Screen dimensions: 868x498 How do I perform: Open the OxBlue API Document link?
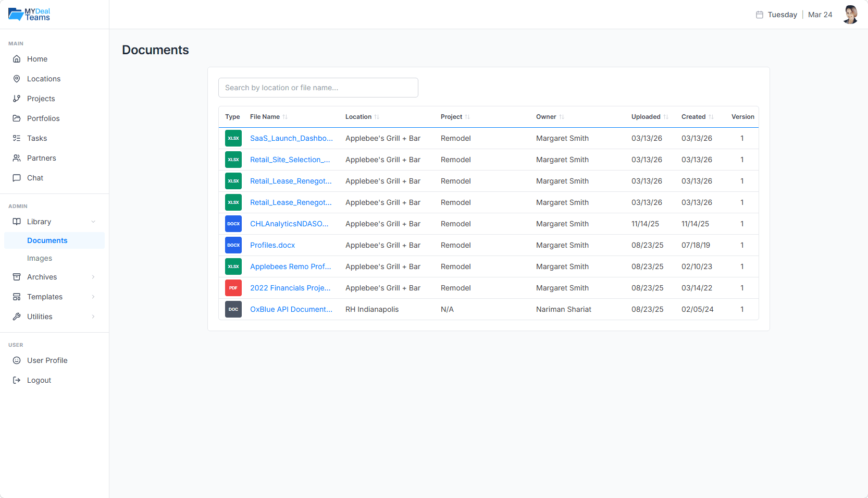(x=291, y=309)
